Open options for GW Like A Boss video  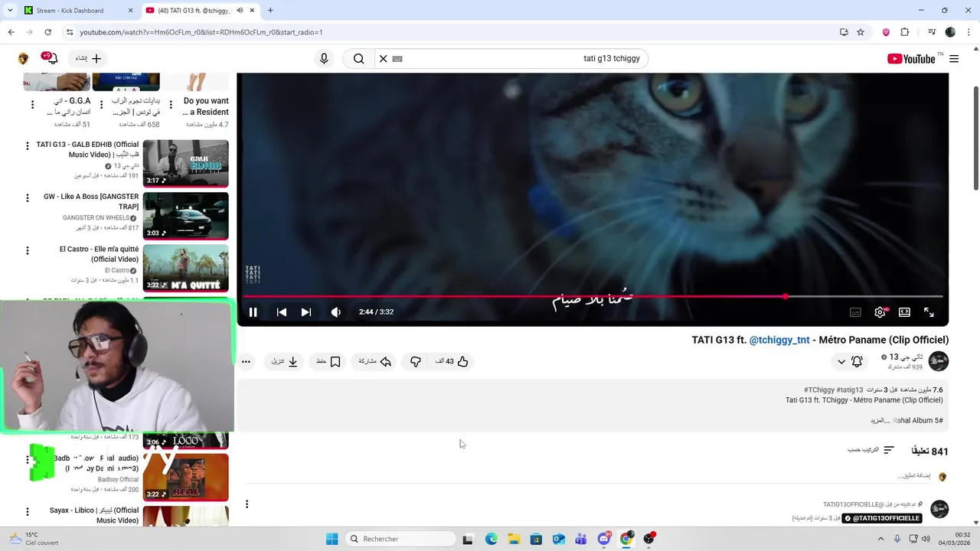pyautogui.click(x=28, y=197)
